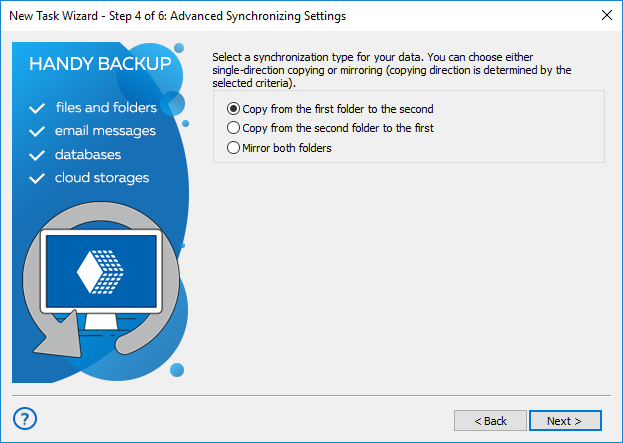Close the New Task Wizard window
The image size is (623, 443).
point(606,14)
